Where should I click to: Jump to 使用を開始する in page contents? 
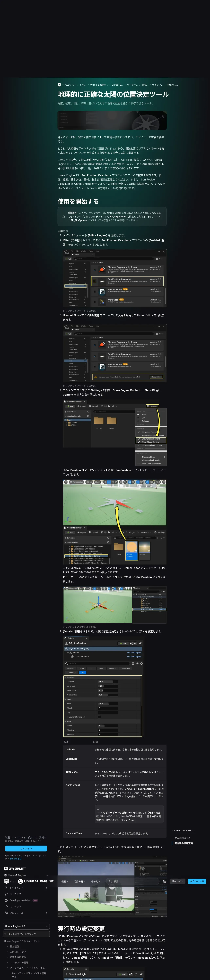point(182,838)
